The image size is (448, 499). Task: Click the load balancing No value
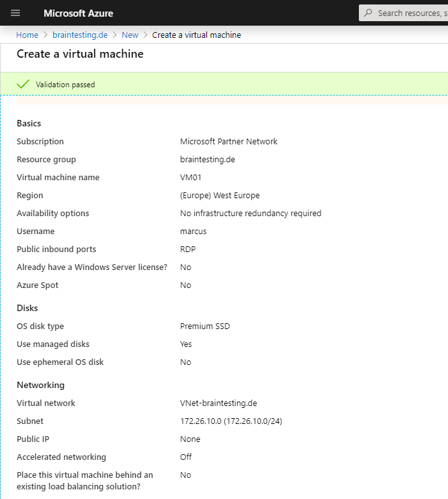coord(186,475)
